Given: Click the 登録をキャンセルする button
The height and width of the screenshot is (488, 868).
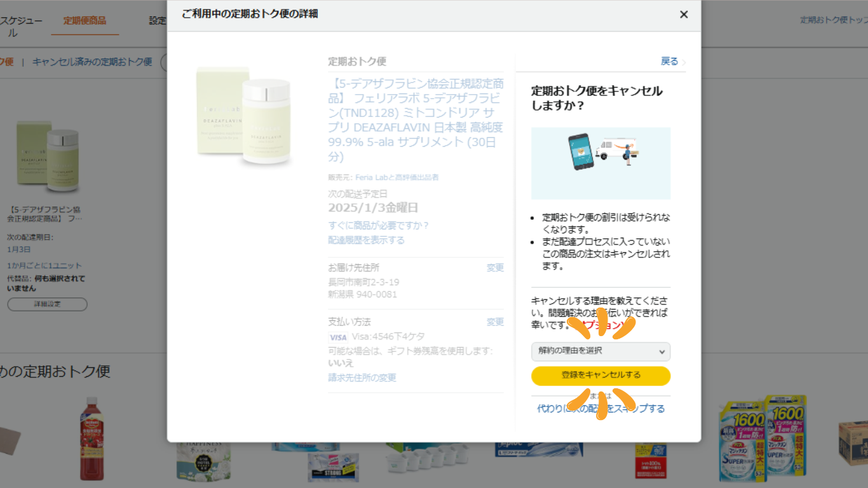Looking at the screenshot, I should tap(600, 376).
